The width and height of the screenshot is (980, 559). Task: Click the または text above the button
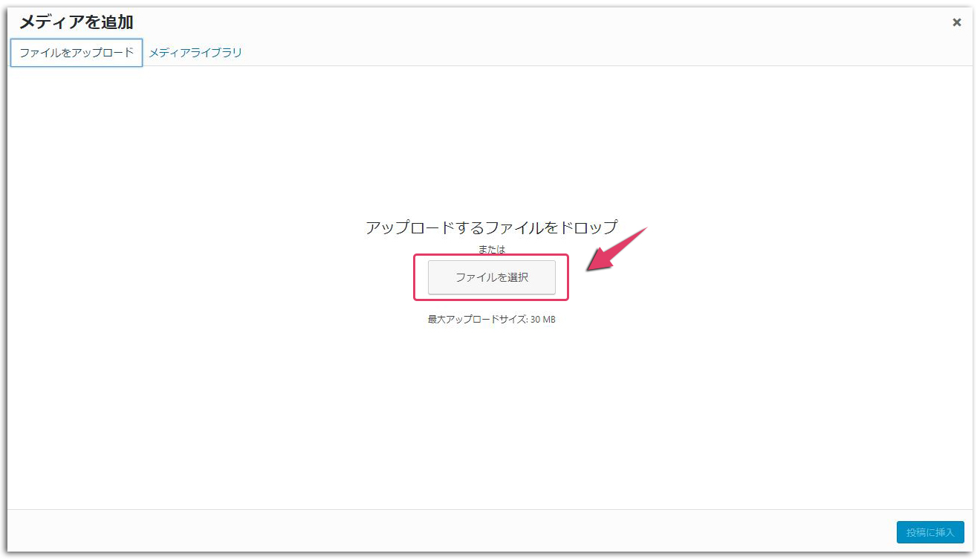coord(491,250)
